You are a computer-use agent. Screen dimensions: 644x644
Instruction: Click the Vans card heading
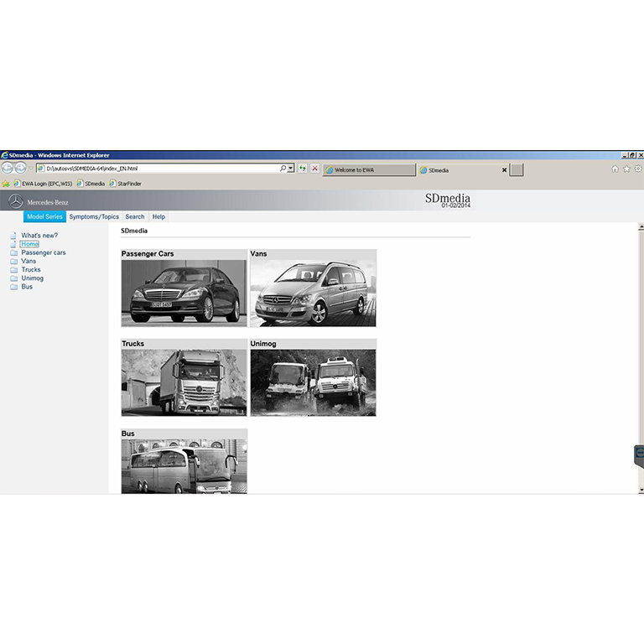tap(259, 254)
